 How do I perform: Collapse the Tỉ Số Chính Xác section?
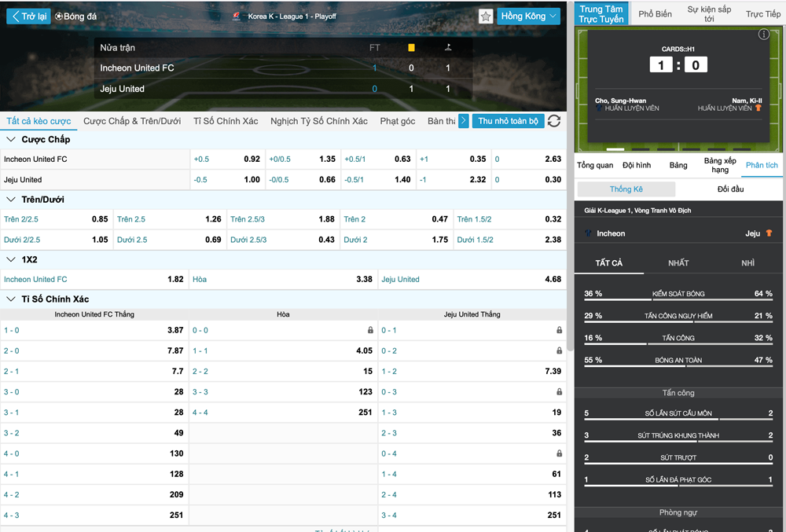[x=10, y=299]
